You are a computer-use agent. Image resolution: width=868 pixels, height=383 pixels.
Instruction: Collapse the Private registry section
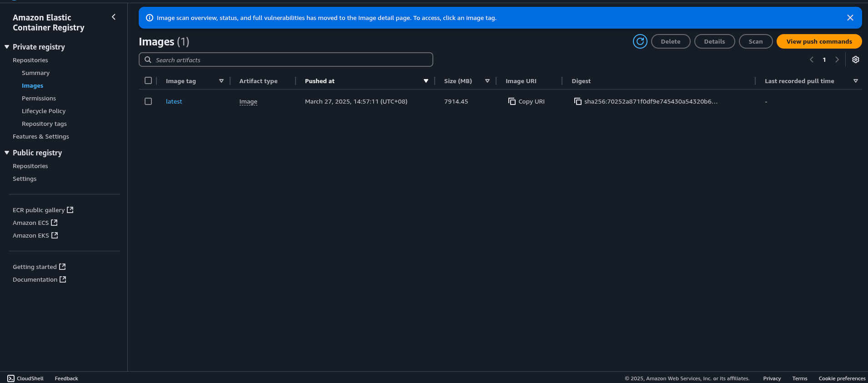coord(7,47)
